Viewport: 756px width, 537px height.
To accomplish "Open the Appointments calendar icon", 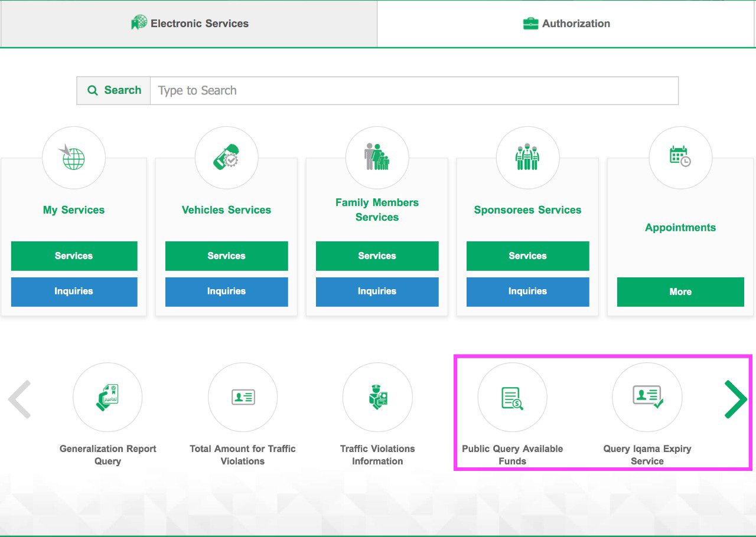I will pos(680,158).
